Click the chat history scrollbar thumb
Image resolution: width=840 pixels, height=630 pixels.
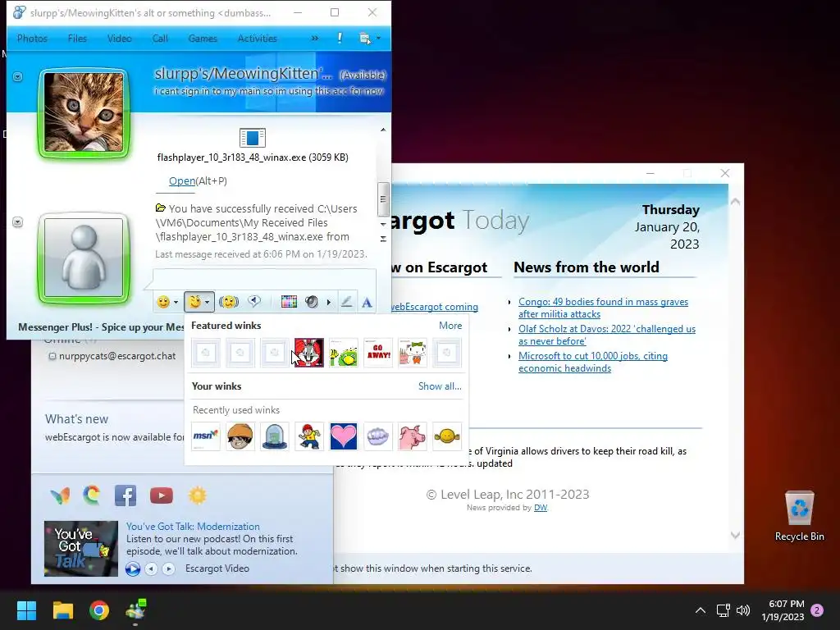click(382, 199)
